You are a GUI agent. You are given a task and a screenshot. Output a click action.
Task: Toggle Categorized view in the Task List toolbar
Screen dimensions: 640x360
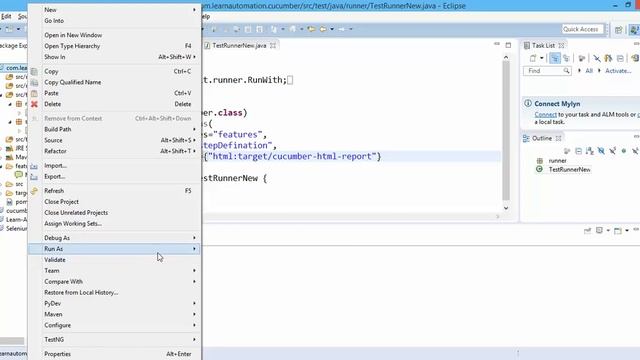pos(555,58)
